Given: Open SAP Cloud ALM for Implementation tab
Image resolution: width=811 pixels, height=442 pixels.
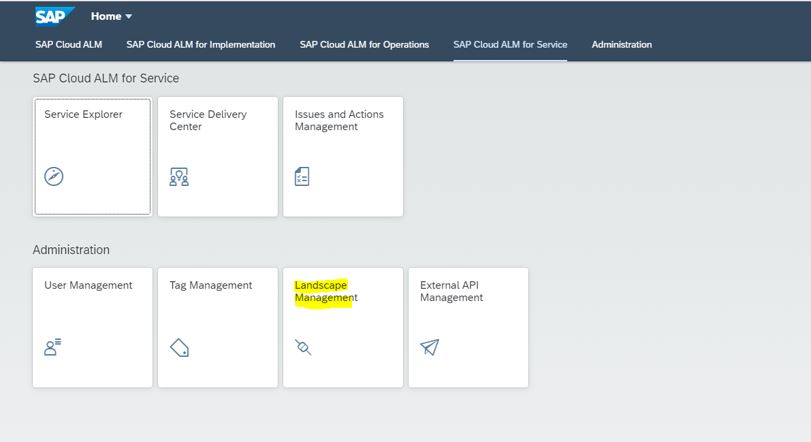Looking at the screenshot, I should [x=201, y=44].
